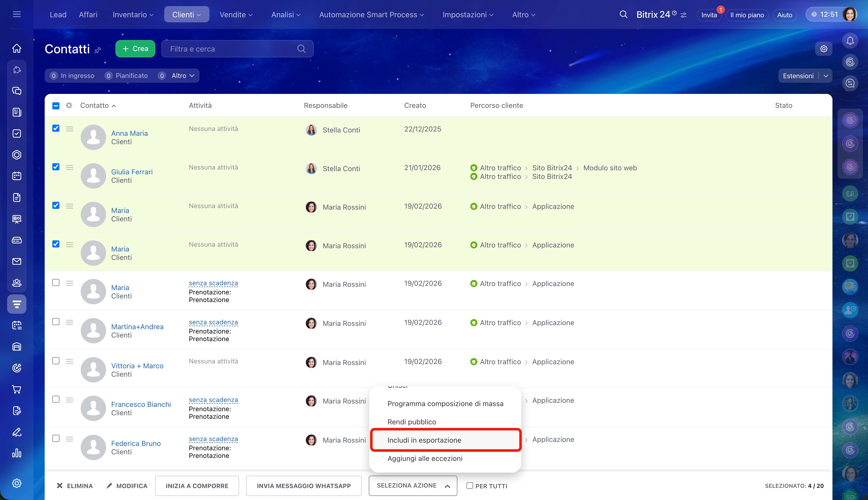Viewport: 868px width, 500px height.
Task: Expand the Seleziona Azione dropdown
Action: [413, 486]
